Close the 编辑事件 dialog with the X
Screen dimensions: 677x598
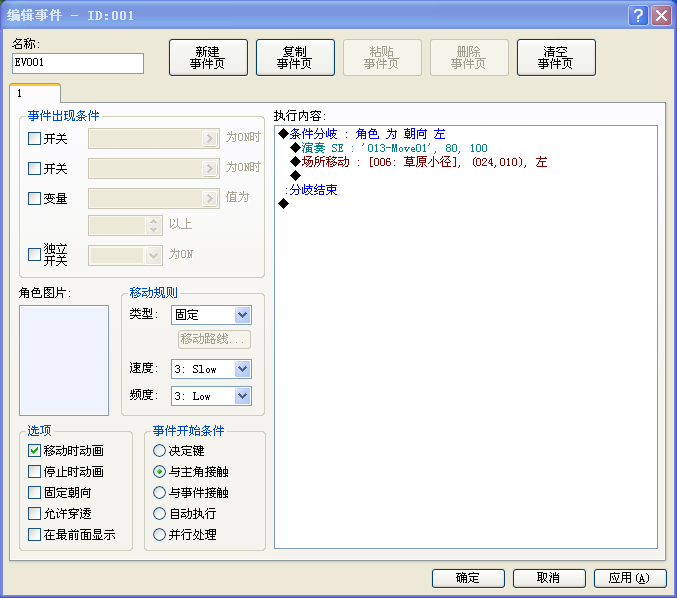tap(661, 16)
